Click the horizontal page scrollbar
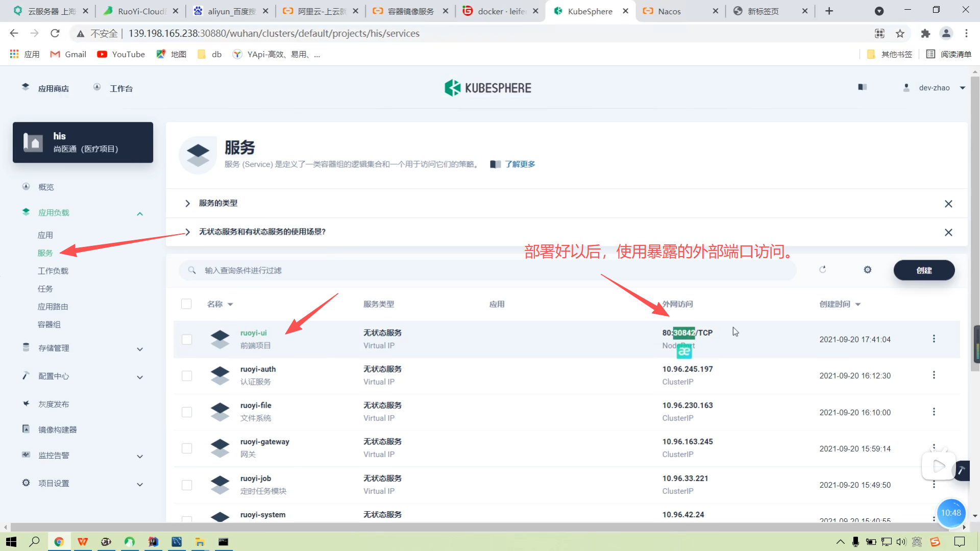 point(485,527)
